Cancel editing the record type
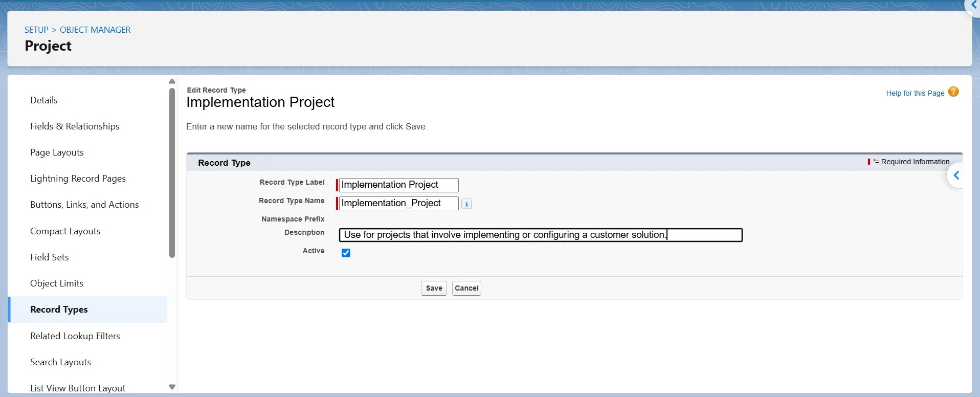Viewport: 980px width, 397px height. pos(466,288)
